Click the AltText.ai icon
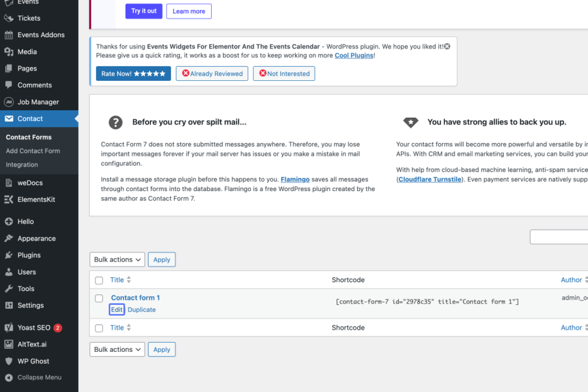Screen dimensions: 588x392 click(x=9, y=344)
